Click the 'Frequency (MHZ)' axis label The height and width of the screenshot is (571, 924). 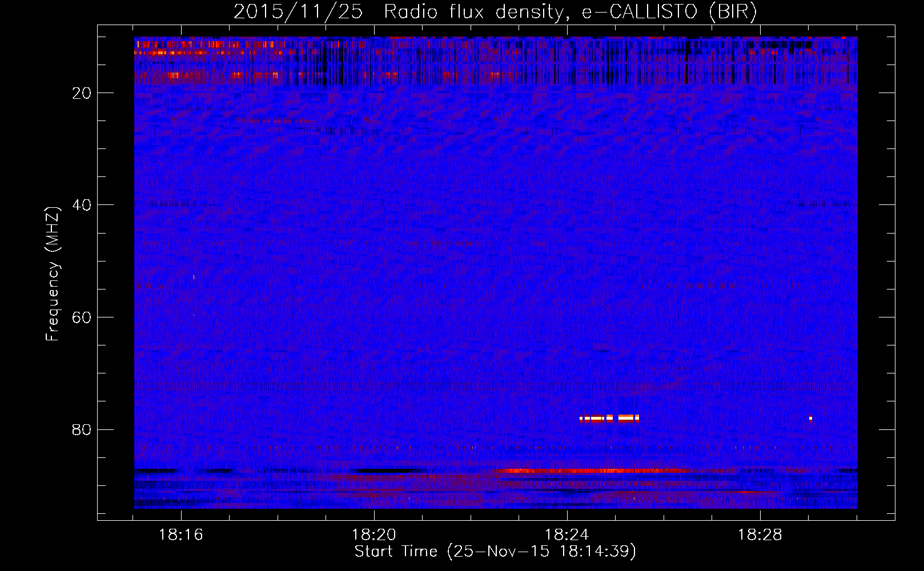click(x=53, y=274)
